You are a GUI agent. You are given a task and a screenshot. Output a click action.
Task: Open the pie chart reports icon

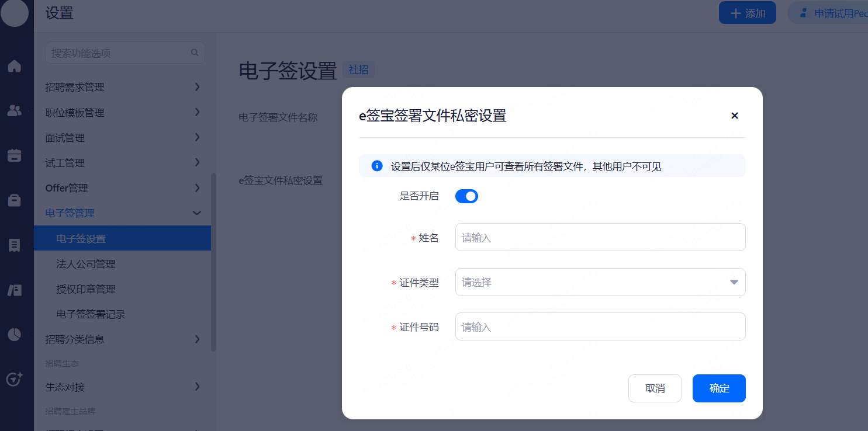click(x=14, y=335)
